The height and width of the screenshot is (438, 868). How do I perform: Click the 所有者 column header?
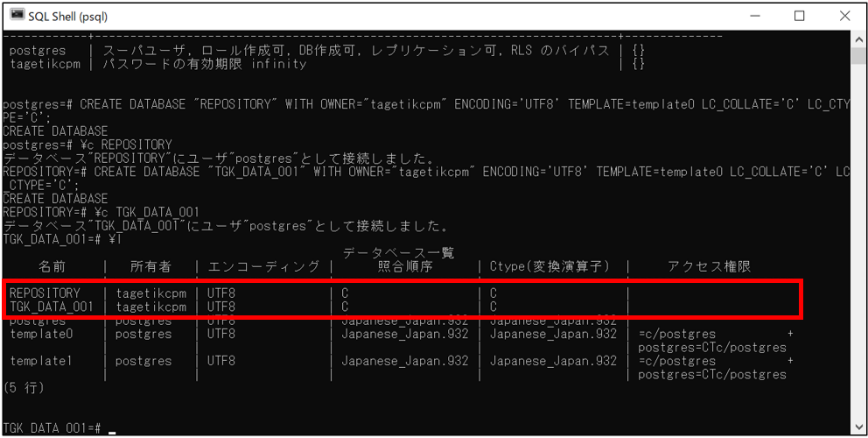click(x=150, y=266)
